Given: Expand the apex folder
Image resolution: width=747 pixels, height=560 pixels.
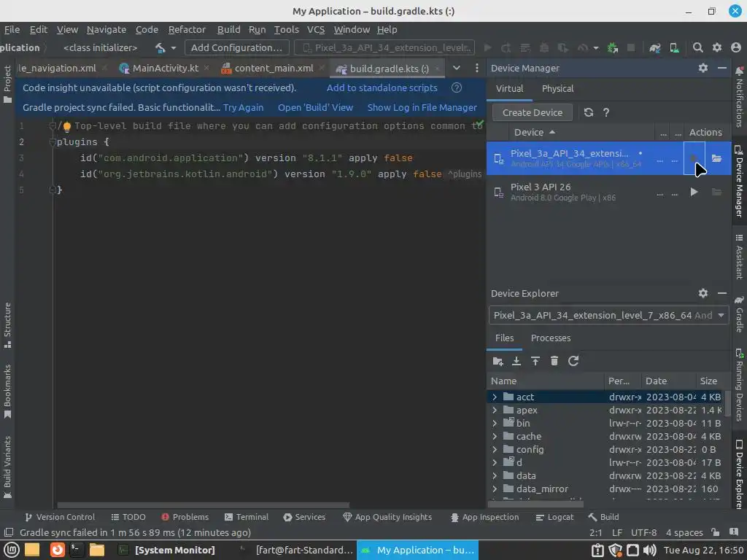Looking at the screenshot, I should click(x=495, y=410).
